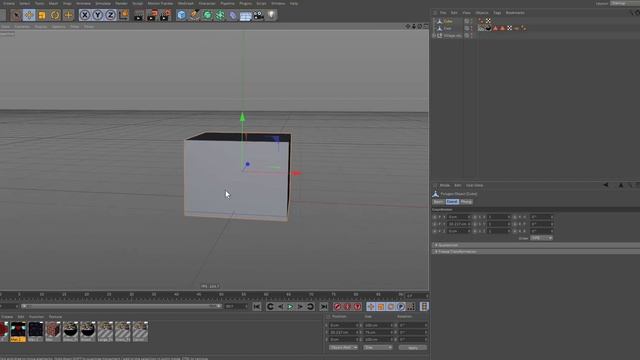Toggle the X axis lock
640x360 pixels.
84,16
